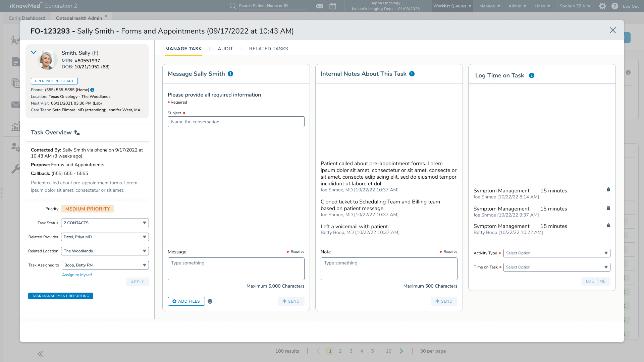Image resolution: width=644 pixels, height=362 pixels.
Task: Open the calendar icon in the top bar
Action: (332, 6)
